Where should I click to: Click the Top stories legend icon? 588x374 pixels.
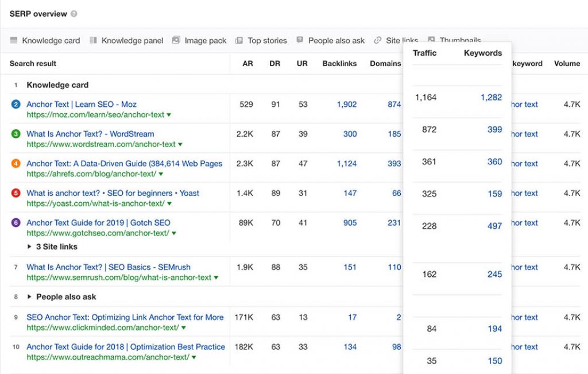(239, 40)
